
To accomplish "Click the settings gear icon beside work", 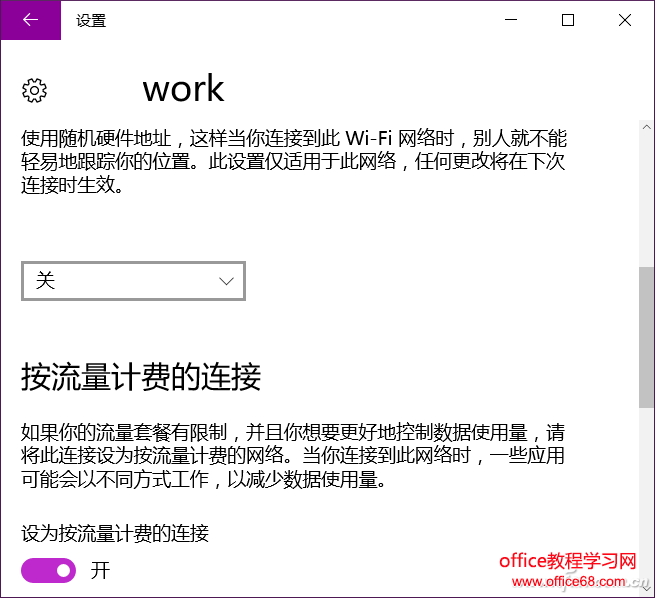I will pos(34,90).
